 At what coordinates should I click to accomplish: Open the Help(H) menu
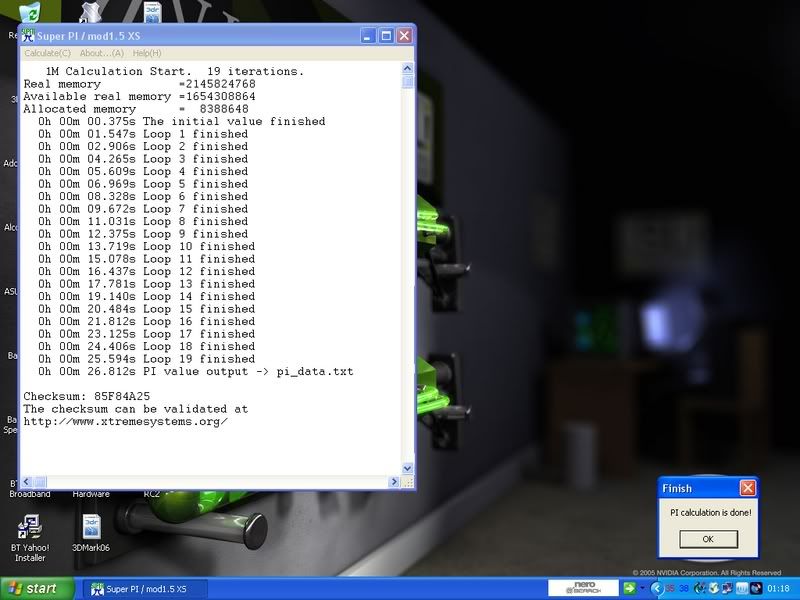(x=147, y=53)
